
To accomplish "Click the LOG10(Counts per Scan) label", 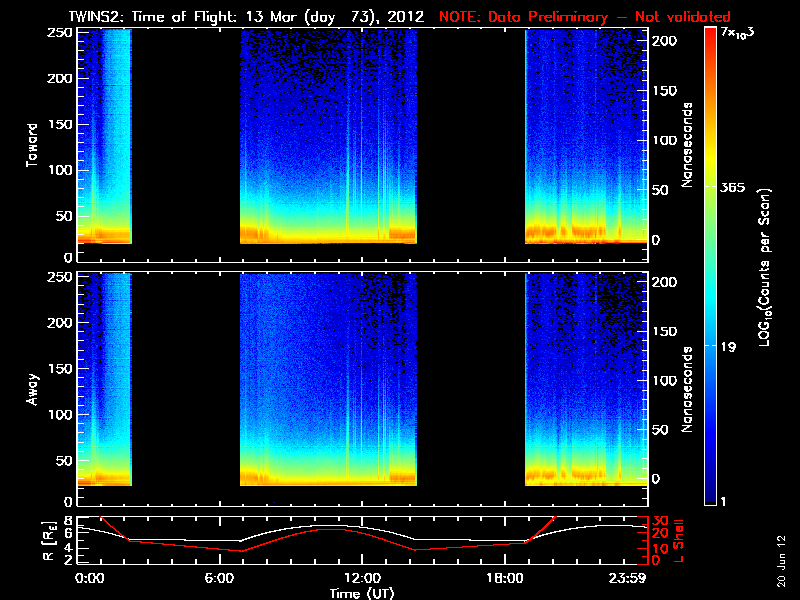I will point(764,267).
